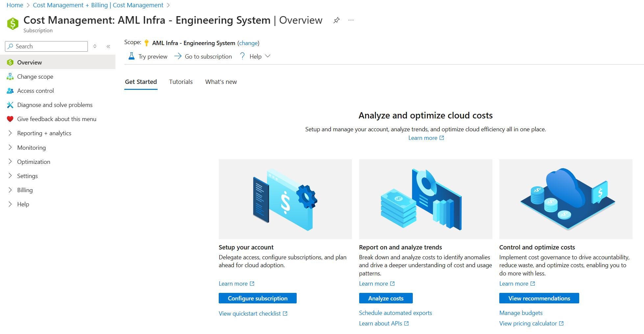Viewport: 644px width, 334px height.
Task: Pin the Overview page with the pin icon
Action: [336, 20]
